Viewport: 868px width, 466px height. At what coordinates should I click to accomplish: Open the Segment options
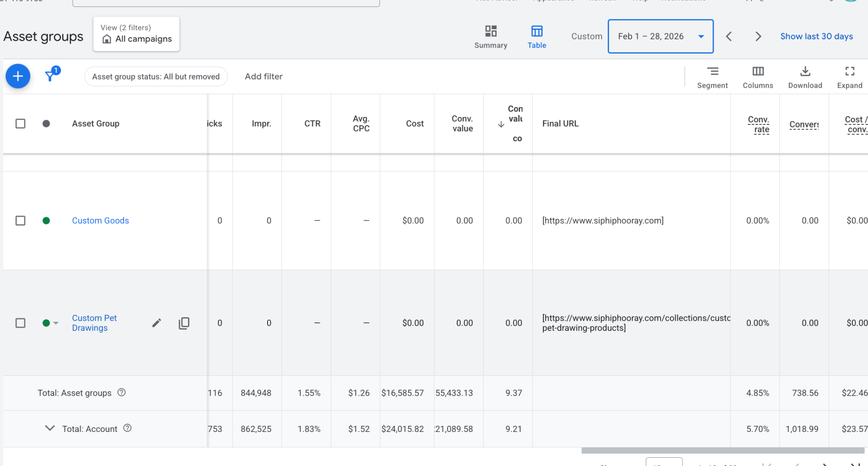712,77
